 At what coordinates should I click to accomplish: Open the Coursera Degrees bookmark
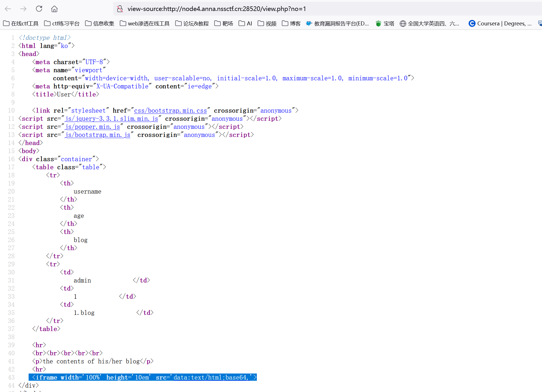point(500,23)
